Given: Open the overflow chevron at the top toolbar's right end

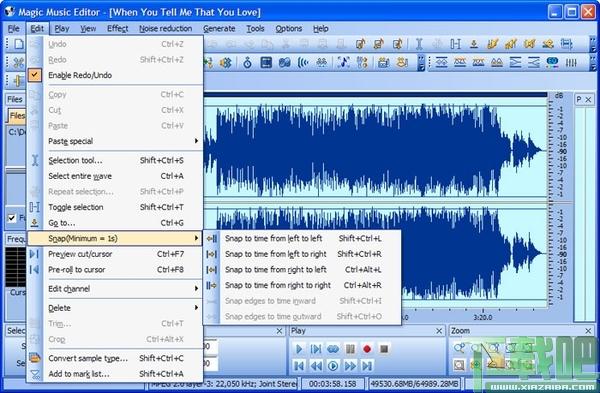Looking at the screenshot, I should point(593,44).
